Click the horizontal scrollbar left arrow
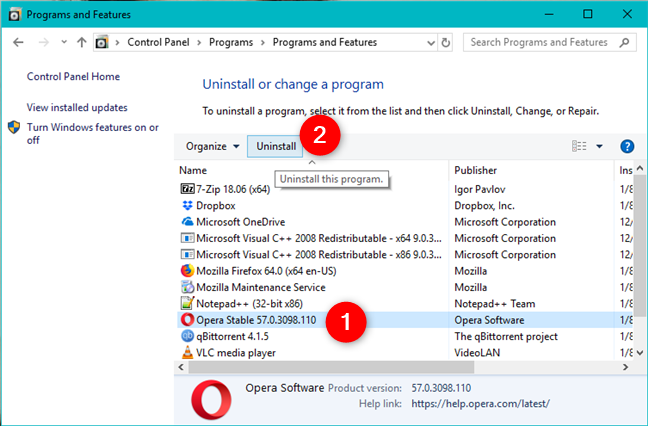Screen dimensions: 648x426 pos(181,367)
